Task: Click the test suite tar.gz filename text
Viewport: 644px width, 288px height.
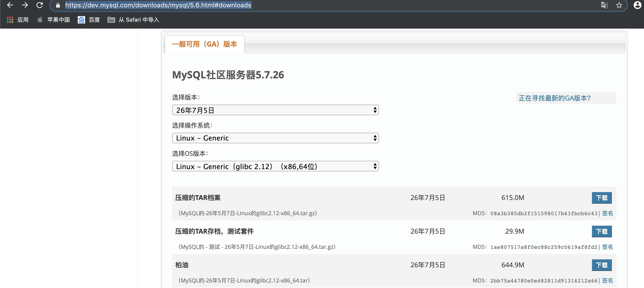Action: [256, 247]
